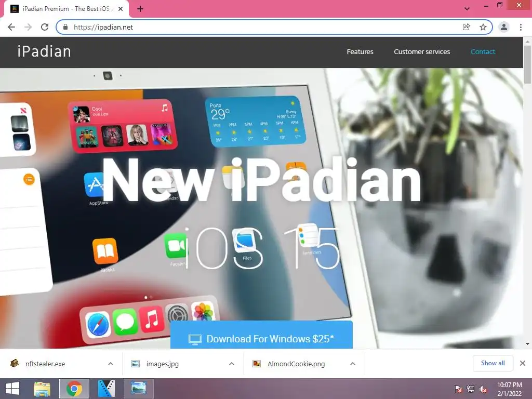Reload the iPadian page
Screen dimensions: 532x399
(x=45, y=27)
